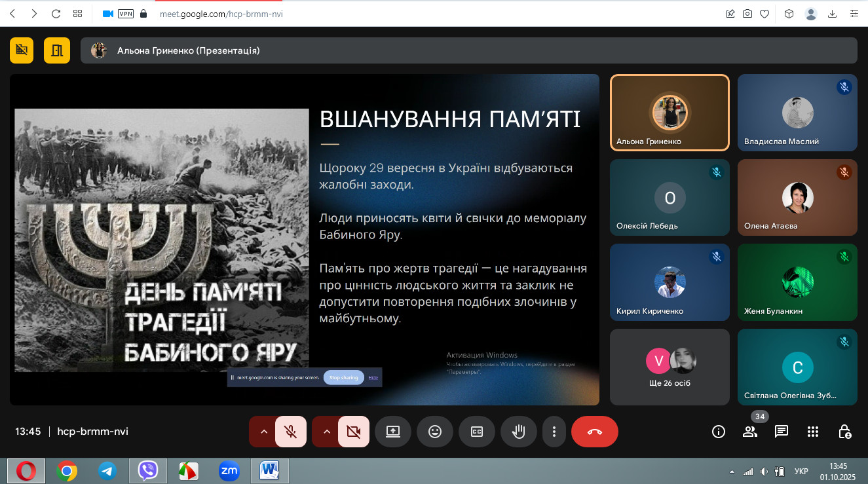Open more options three-dot menu
The width and height of the screenshot is (868, 484).
554,432
